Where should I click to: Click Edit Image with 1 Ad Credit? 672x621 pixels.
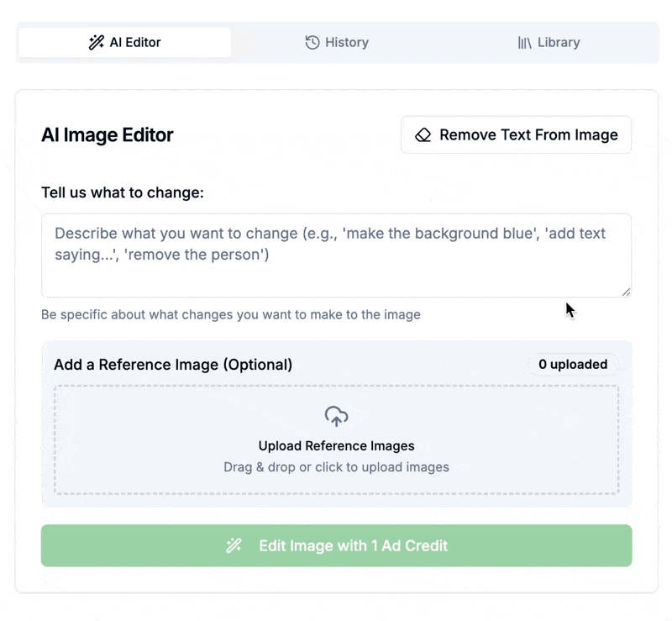[x=337, y=545]
